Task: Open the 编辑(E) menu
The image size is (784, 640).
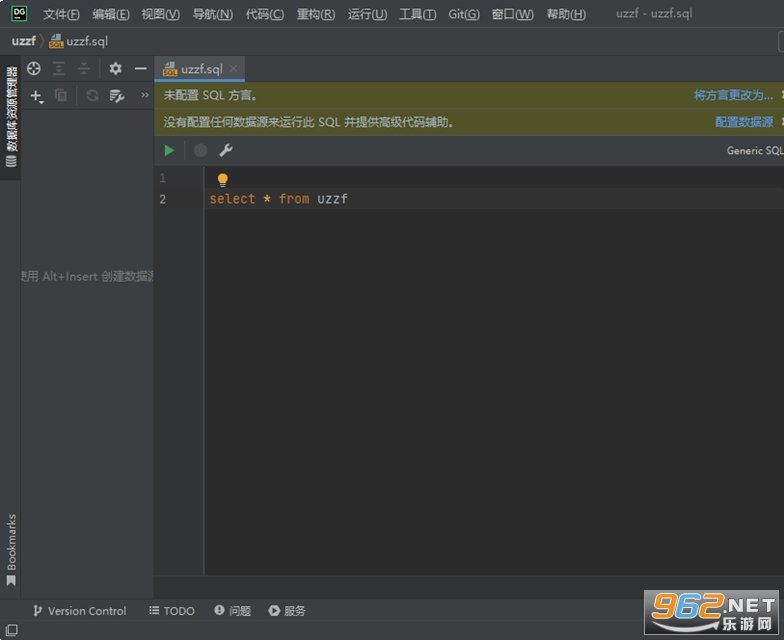Action: coord(111,14)
